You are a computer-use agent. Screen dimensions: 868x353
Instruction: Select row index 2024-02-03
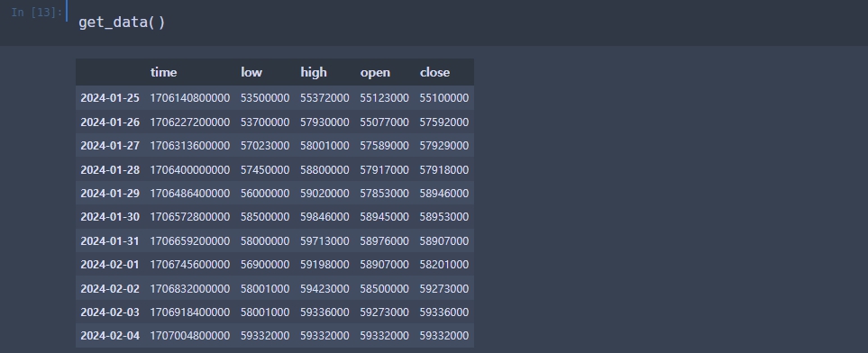pyautogui.click(x=110, y=312)
